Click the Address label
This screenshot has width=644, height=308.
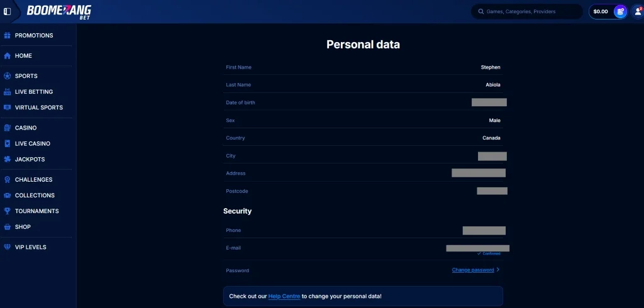click(x=236, y=173)
